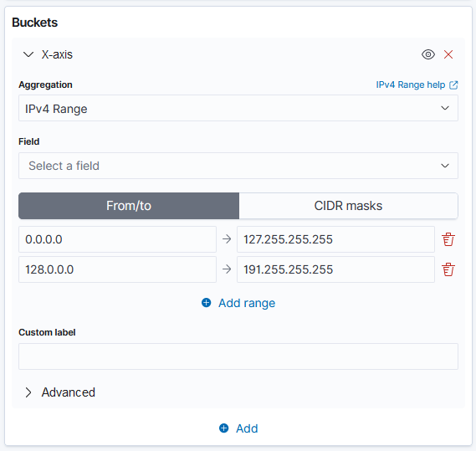Click the Add bucket button
This screenshot has width=476, height=451.
pyautogui.click(x=238, y=428)
